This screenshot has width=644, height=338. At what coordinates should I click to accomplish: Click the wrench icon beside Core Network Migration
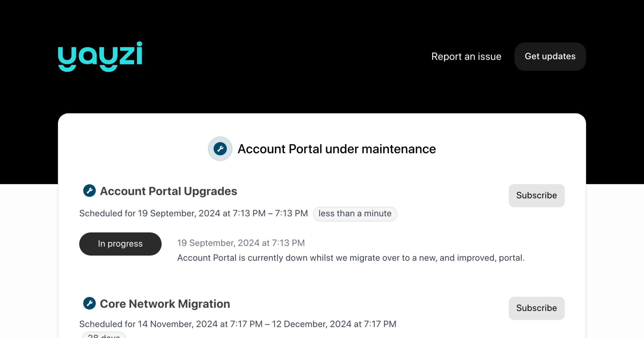click(89, 303)
